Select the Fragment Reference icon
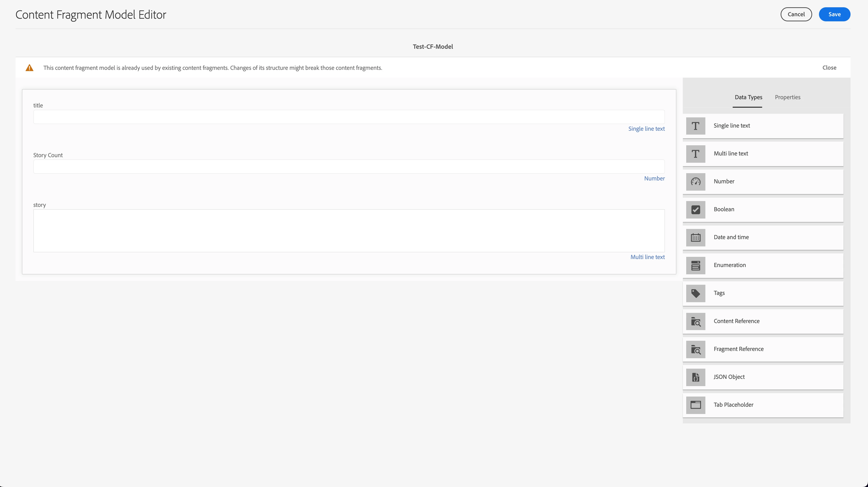 (695, 349)
